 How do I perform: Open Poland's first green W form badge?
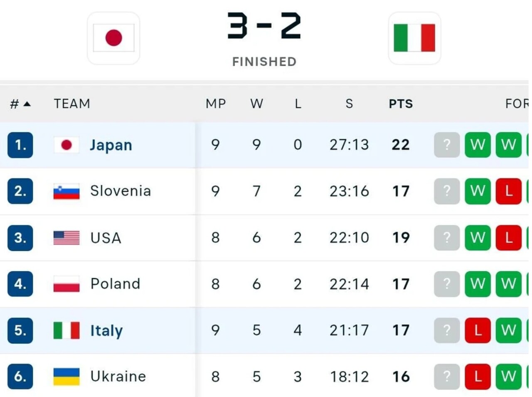click(x=478, y=284)
